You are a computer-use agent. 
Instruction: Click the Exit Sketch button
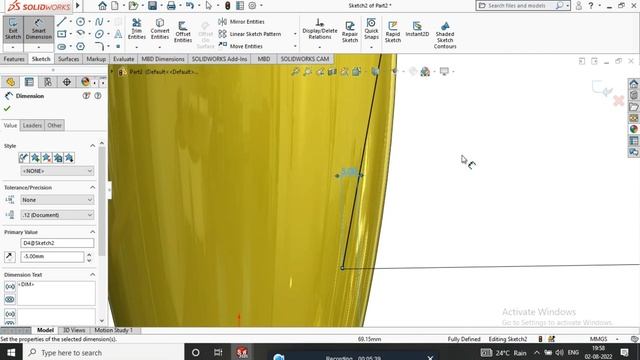coord(13,29)
